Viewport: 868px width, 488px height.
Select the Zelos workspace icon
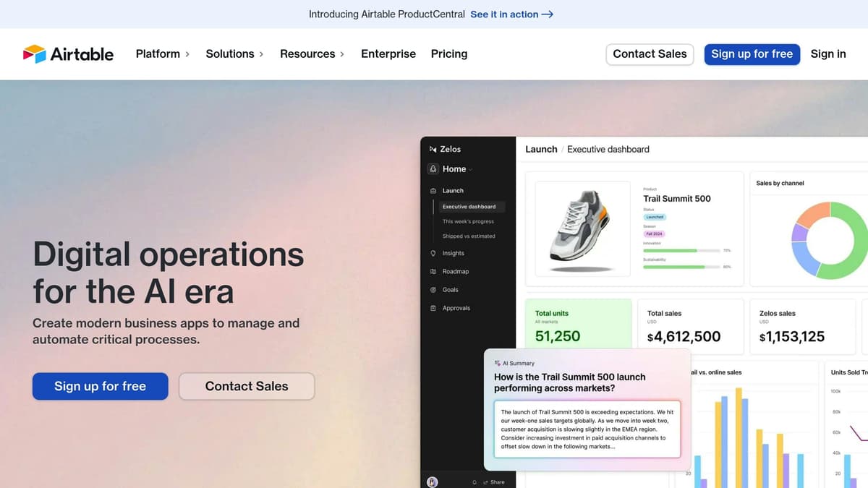point(433,149)
